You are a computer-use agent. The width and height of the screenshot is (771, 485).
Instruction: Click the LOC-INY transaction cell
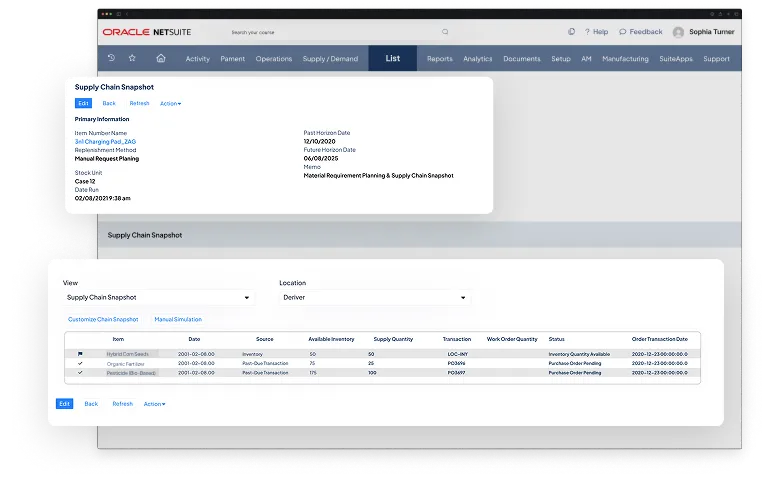[x=457, y=354]
